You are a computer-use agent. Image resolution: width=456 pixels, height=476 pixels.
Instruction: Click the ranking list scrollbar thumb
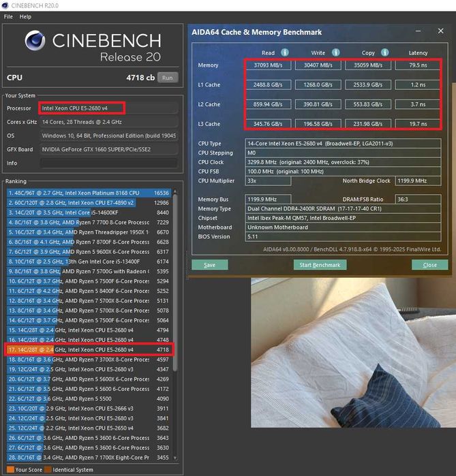pyautogui.click(x=175, y=284)
